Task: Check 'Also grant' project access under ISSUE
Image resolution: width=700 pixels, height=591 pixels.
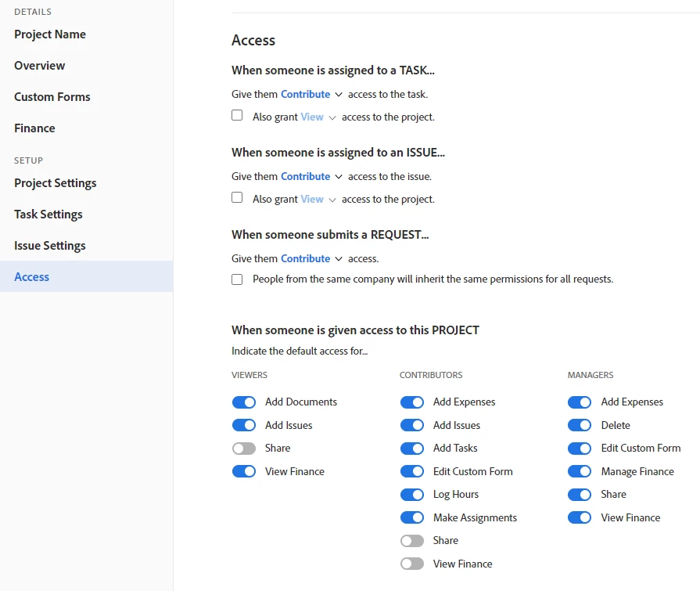Action: pos(237,197)
